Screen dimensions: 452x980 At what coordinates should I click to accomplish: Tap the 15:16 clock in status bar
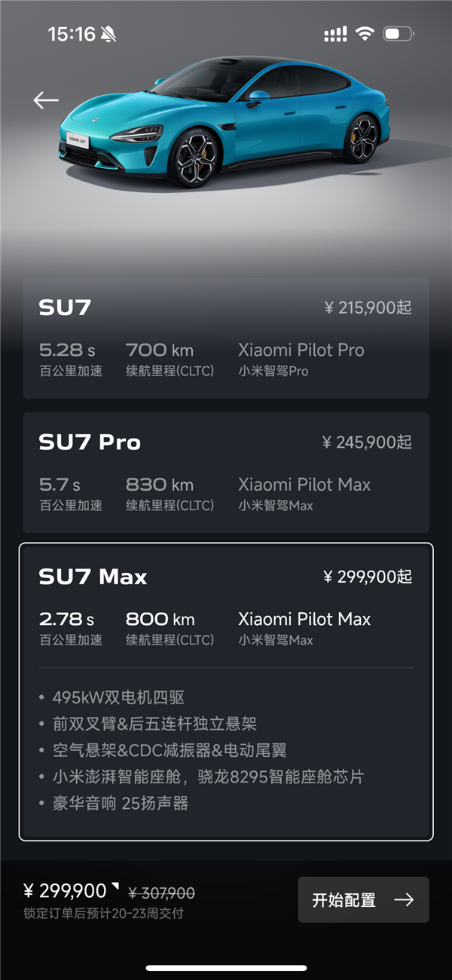coord(72,34)
